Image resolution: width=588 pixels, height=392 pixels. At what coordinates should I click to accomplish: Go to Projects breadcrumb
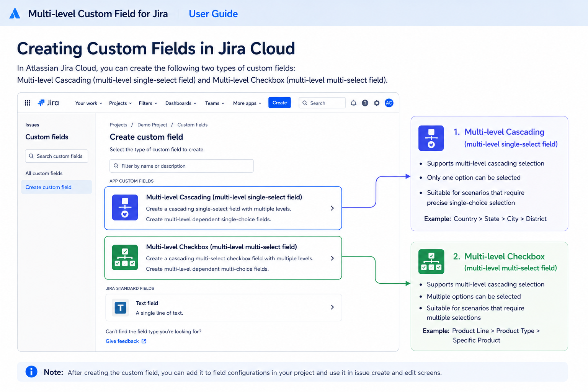(118, 125)
